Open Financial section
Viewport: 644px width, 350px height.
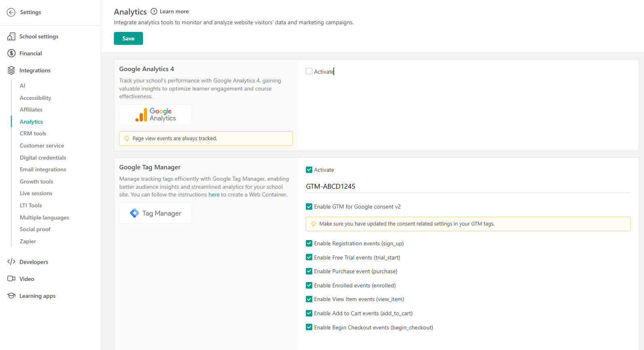(31, 53)
